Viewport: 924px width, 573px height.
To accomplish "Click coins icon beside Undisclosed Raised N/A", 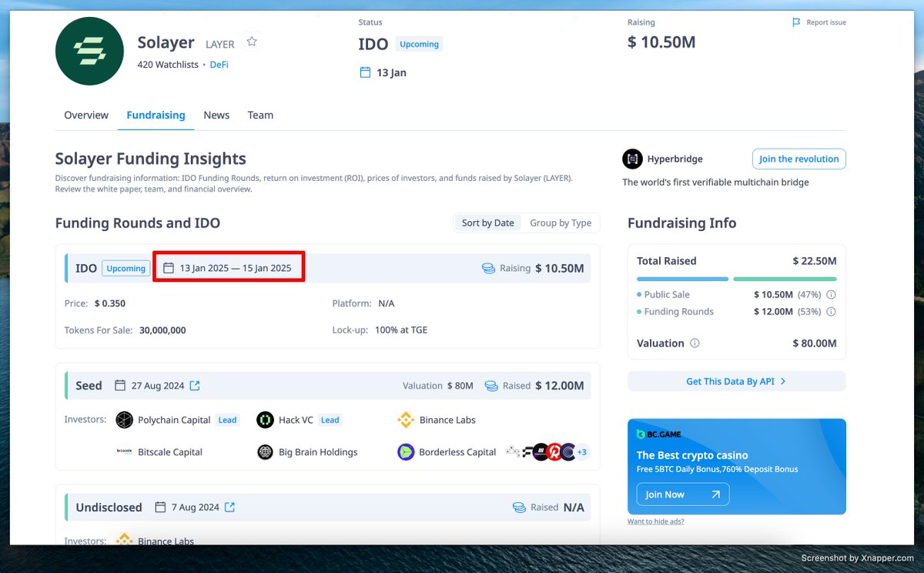I will point(519,508).
